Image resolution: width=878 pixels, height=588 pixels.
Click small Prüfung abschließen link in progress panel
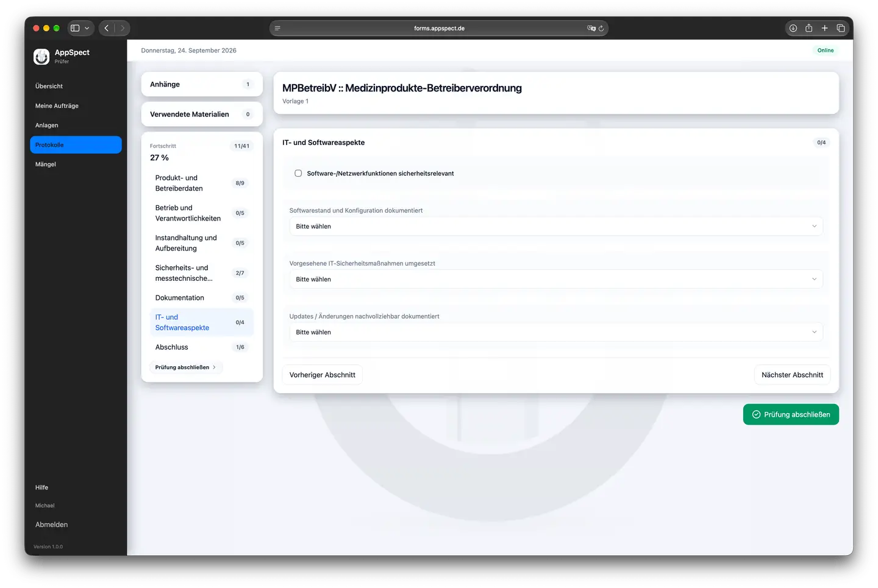(186, 367)
